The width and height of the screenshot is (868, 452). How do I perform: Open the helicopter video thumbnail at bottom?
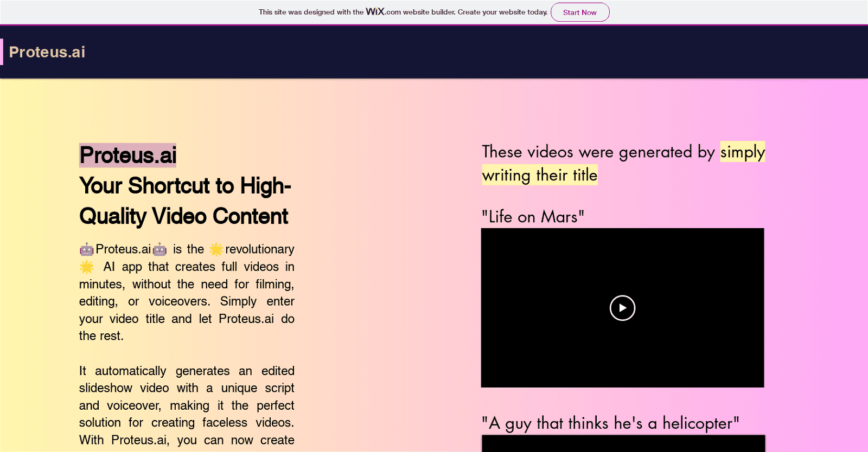point(623,443)
